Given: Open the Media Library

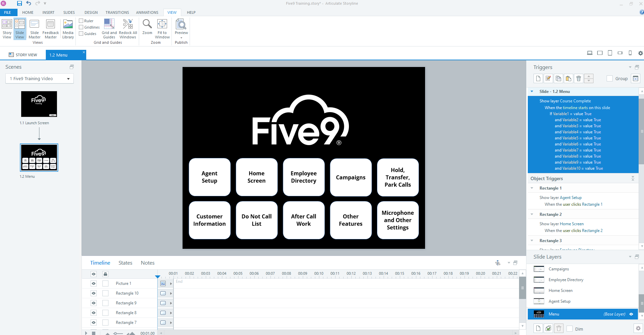Looking at the screenshot, I should pyautogui.click(x=68, y=29).
